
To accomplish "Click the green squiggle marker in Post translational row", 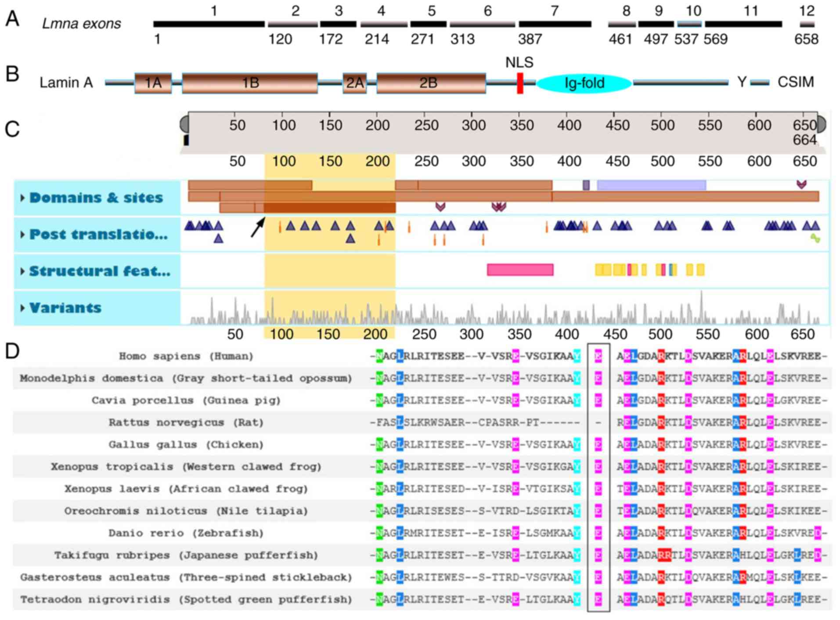I will click(x=815, y=238).
